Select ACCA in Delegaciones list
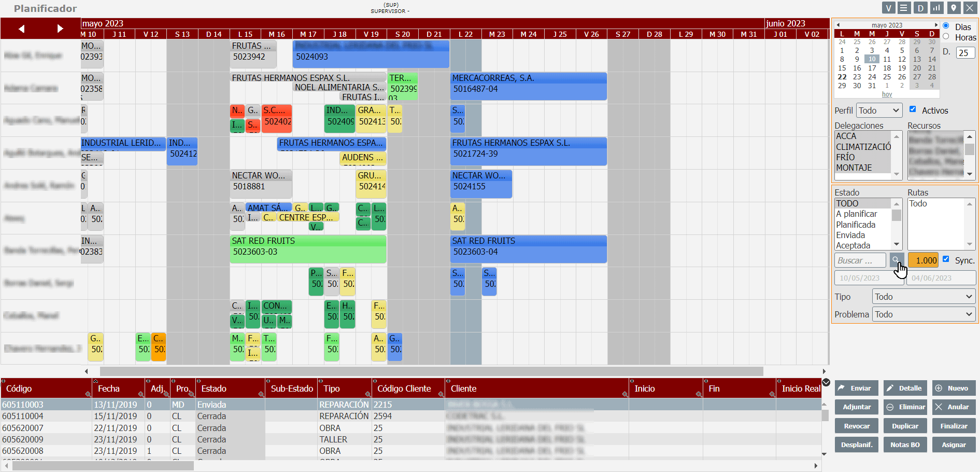Image resolution: width=980 pixels, height=472 pixels. click(863, 136)
